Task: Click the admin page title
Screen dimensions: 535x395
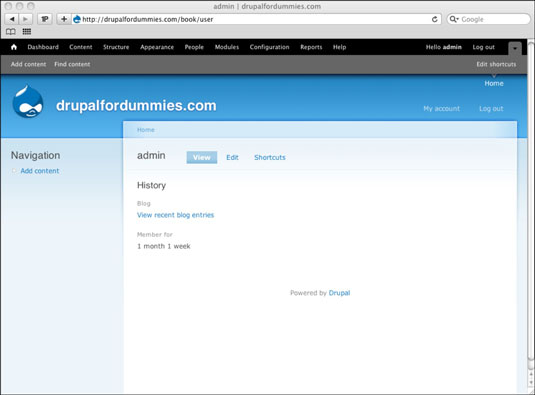Action: pyautogui.click(x=151, y=156)
